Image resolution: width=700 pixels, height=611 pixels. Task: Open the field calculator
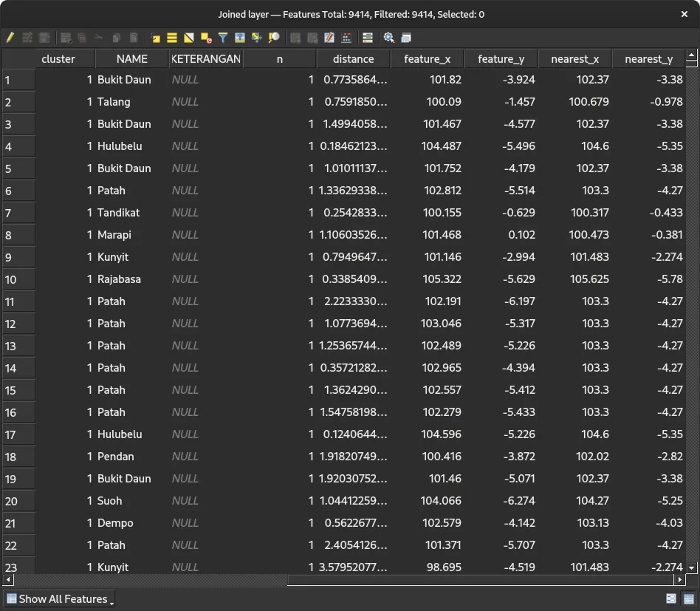[x=346, y=38]
